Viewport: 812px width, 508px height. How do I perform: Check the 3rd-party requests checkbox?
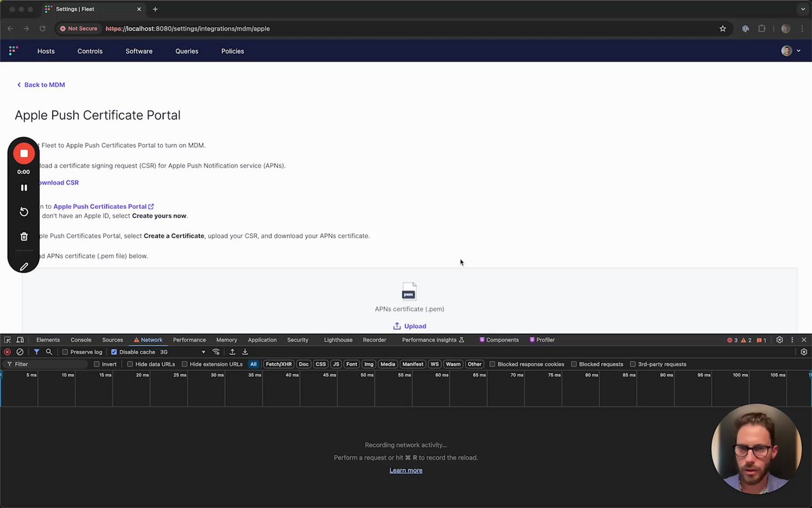632,364
